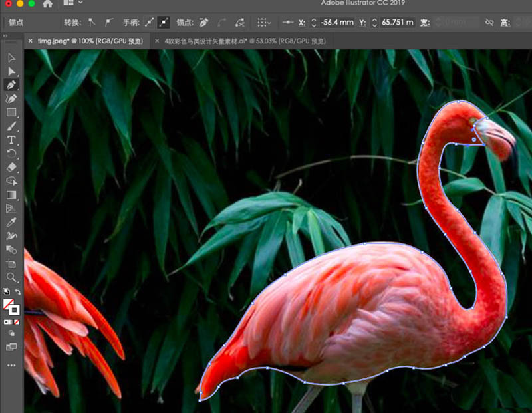This screenshot has height=413, width=532.
Task: Toggle show handles for selected anchors
Action: click(x=150, y=22)
